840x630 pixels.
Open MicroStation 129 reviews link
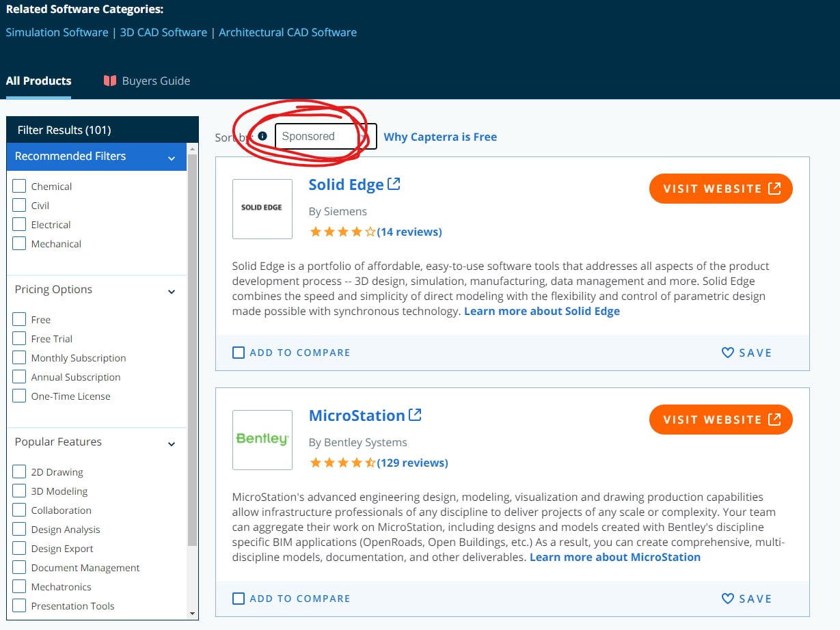(412, 463)
